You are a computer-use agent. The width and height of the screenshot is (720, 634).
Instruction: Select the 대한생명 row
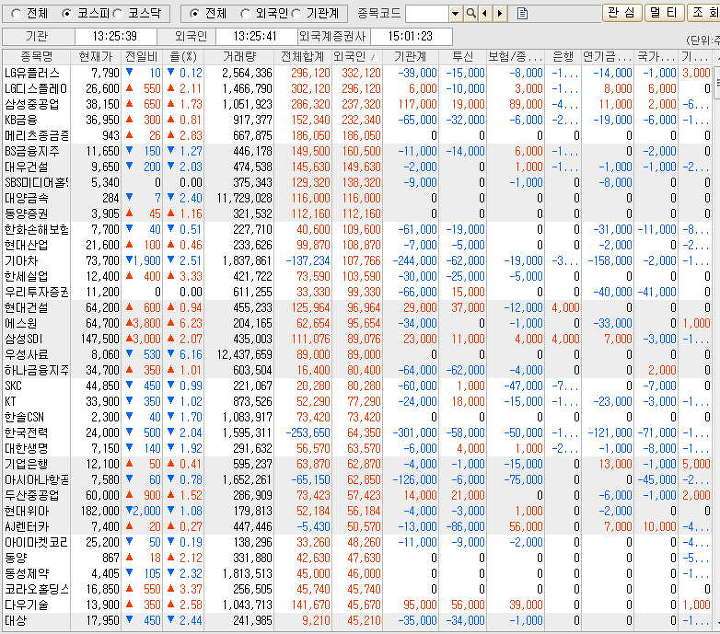[358, 448]
